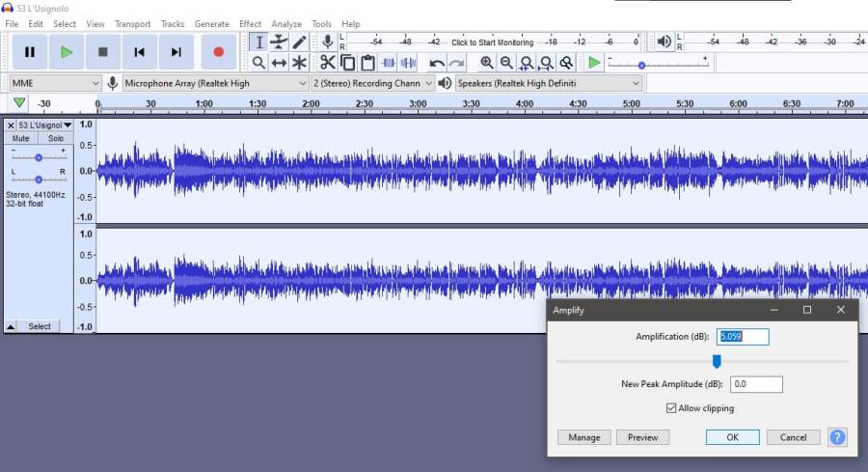Click the Stop button

pos(103,52)
